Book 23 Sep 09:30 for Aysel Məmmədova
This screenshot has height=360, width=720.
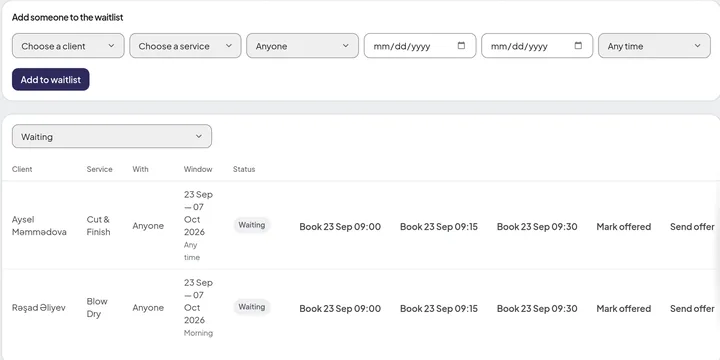point(537,226)
